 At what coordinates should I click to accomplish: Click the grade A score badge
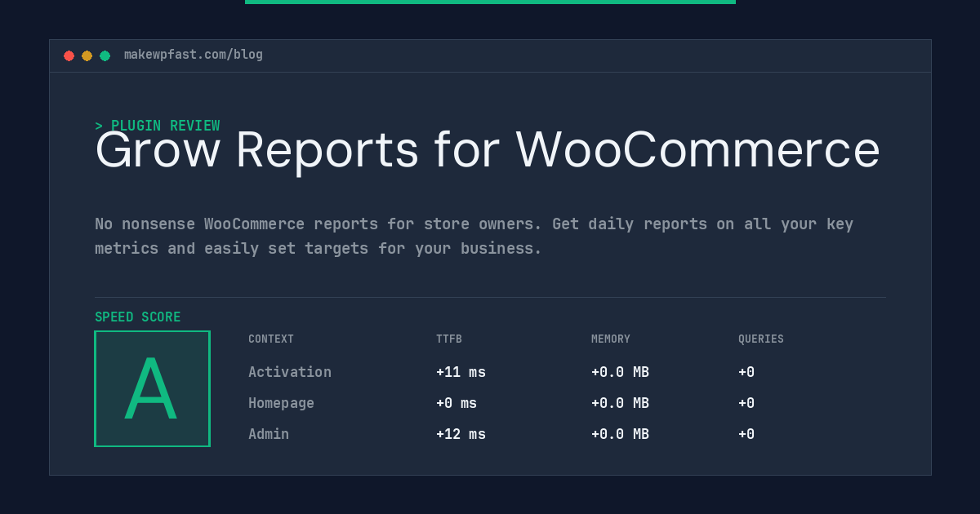[x=152, y=388]
